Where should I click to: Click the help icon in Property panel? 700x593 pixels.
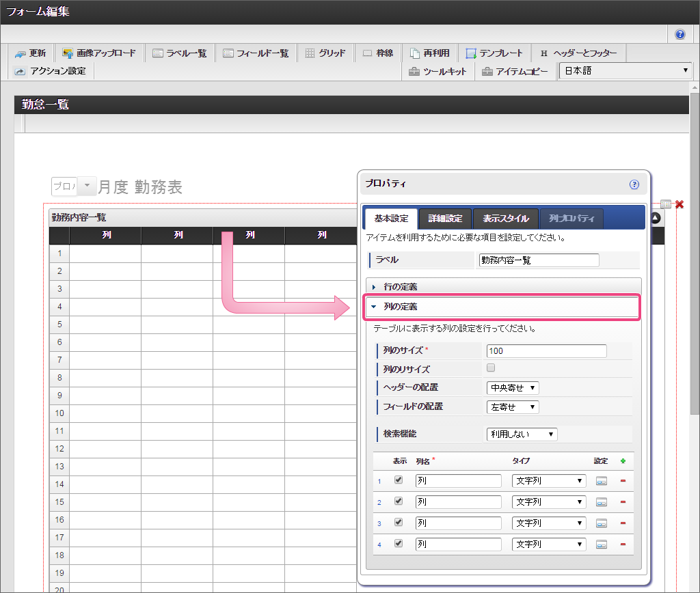(x=634, y=184)
